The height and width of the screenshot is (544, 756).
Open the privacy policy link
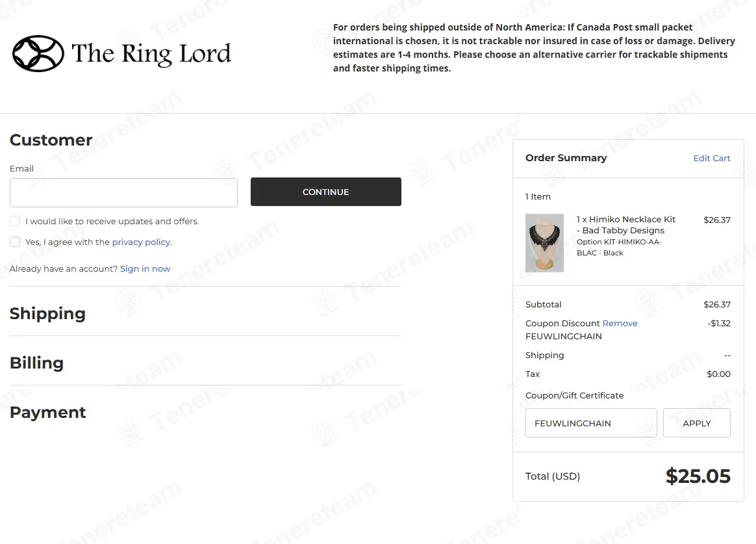tap(141, 242)
